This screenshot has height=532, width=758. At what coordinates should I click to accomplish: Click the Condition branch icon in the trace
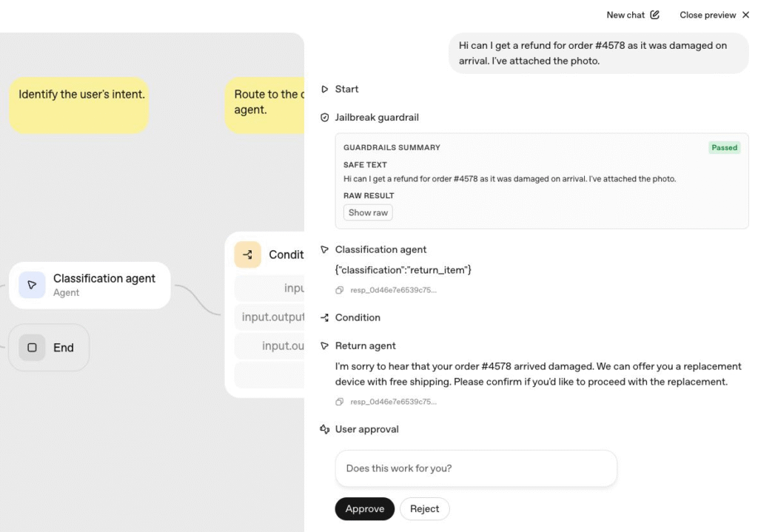pyautogui.click(x=324, y=317)
